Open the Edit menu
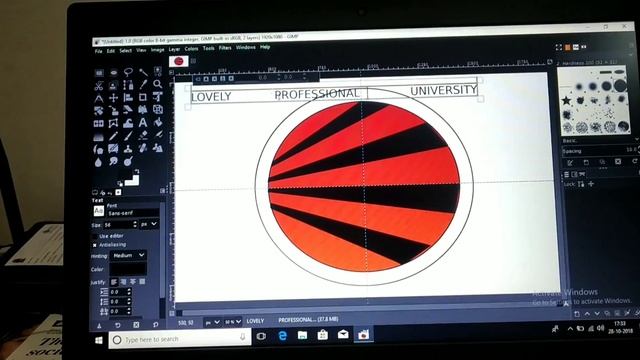This screenshot has width=640, height=360. coord(111,51)
